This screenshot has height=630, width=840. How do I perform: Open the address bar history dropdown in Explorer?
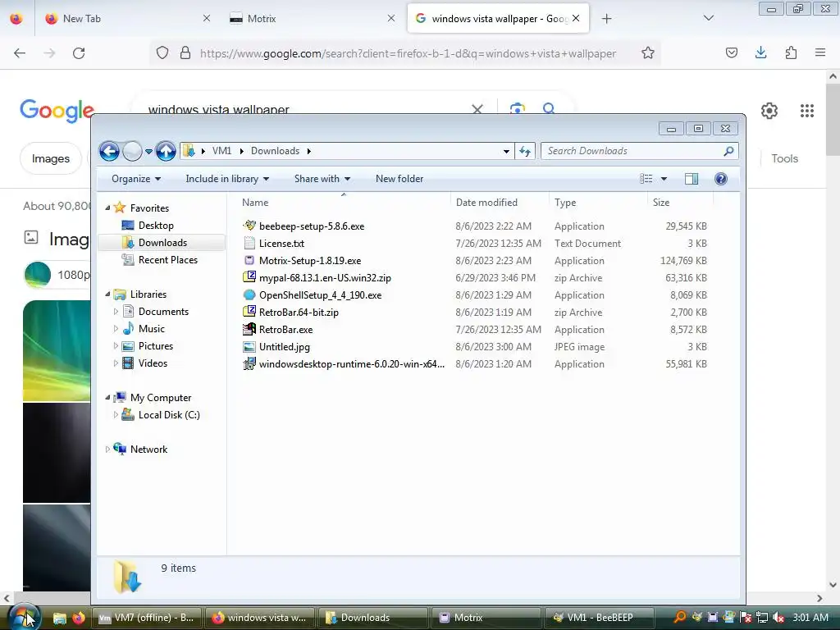(x=506, y=152)
